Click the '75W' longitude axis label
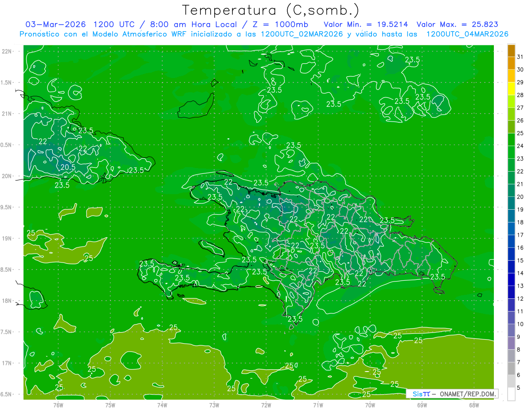Screen dimensions: 532x411 click(110, 405)
